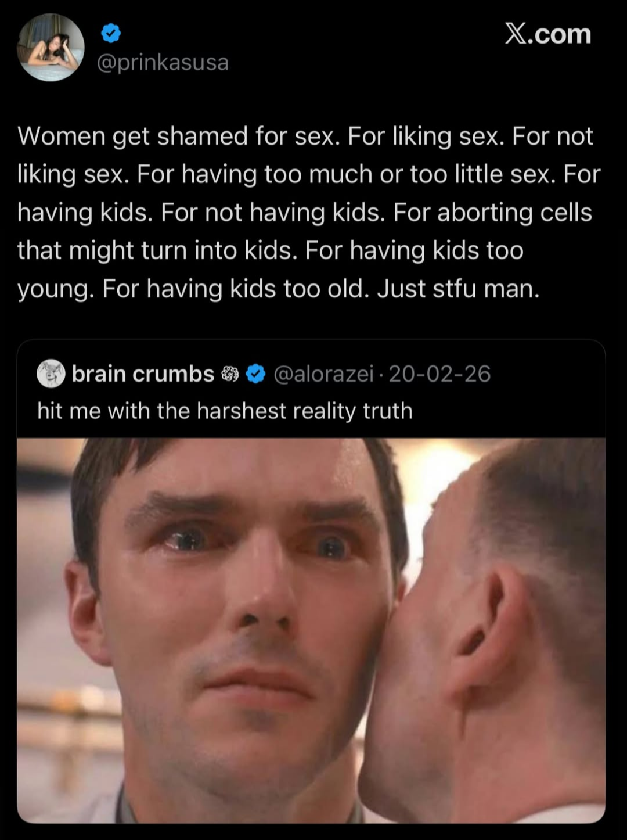Click 'For having kids too young' phrase
This screenshot has width=627, height=840.
tap(269, 270)
